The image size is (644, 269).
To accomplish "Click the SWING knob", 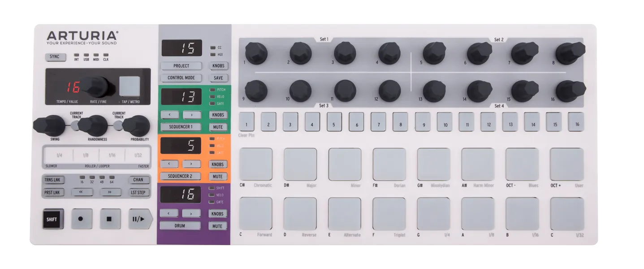I will [49, 125].
